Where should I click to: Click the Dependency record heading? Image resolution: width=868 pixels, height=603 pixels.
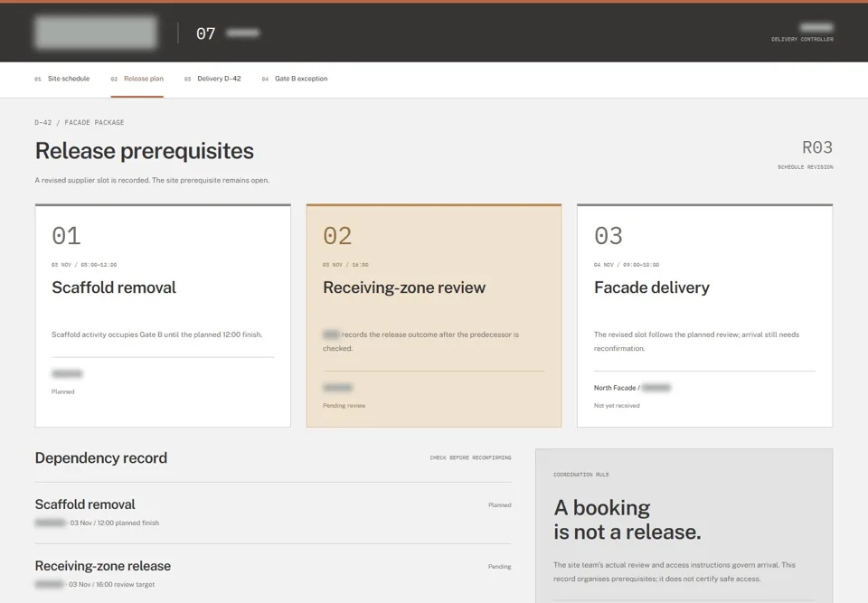[100, 458]
